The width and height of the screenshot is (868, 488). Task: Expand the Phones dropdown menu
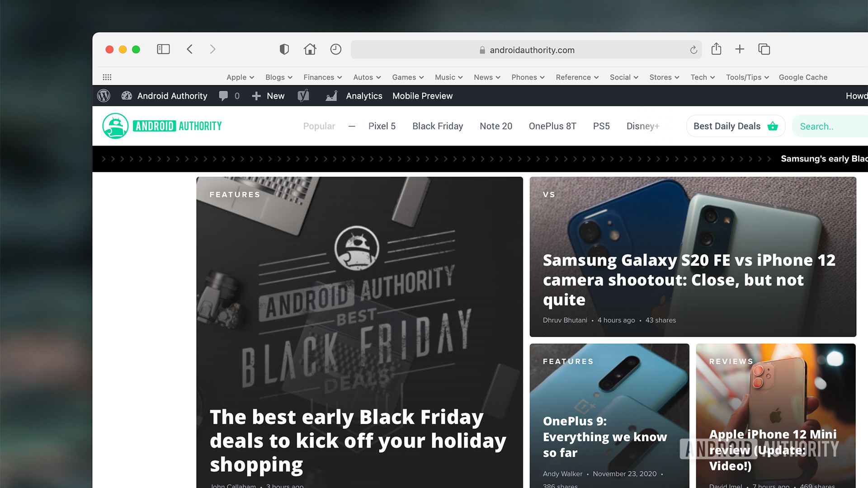click(x=528, y=77)
